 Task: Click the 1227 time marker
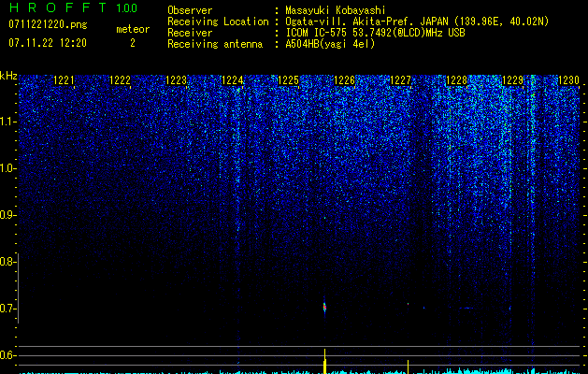click(400, 79)
